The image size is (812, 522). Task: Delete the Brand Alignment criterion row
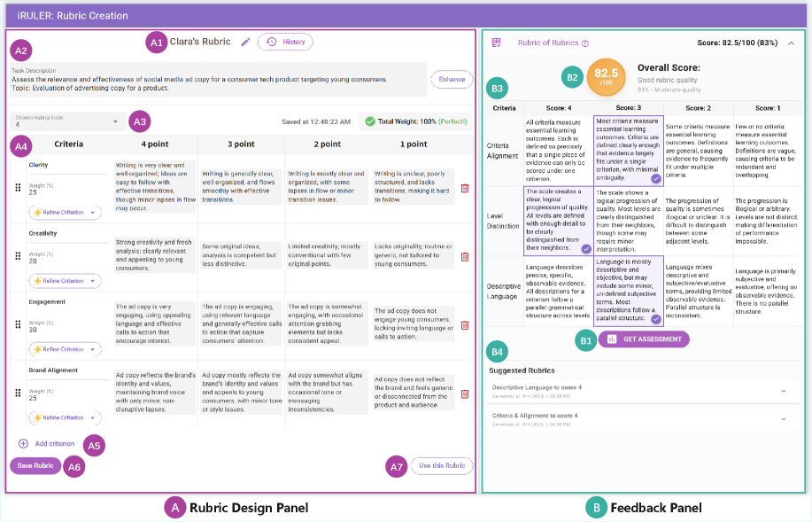coord(465,394)
